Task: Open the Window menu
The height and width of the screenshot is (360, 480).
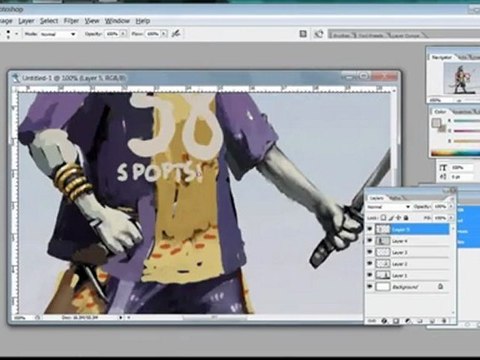Action: [117, 21]
